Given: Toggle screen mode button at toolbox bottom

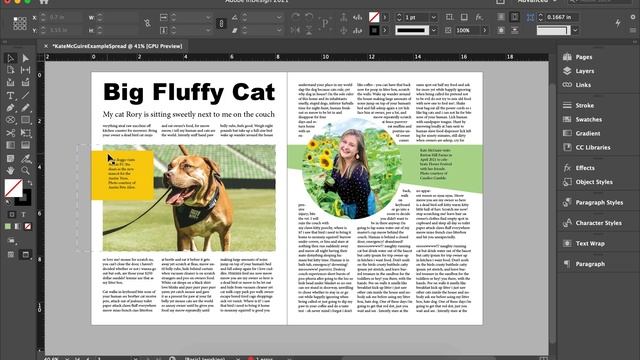Looking at the screenshot, I should (25, 255).
